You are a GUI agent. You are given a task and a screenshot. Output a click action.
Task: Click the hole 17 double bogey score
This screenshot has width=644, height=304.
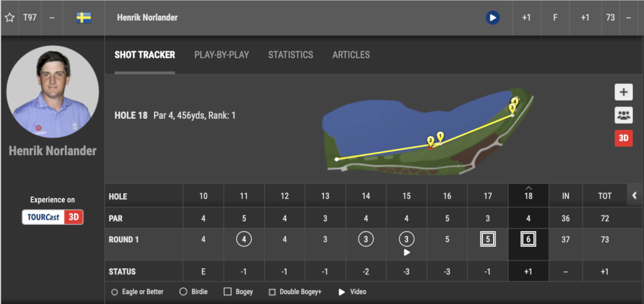pos(487,239)
